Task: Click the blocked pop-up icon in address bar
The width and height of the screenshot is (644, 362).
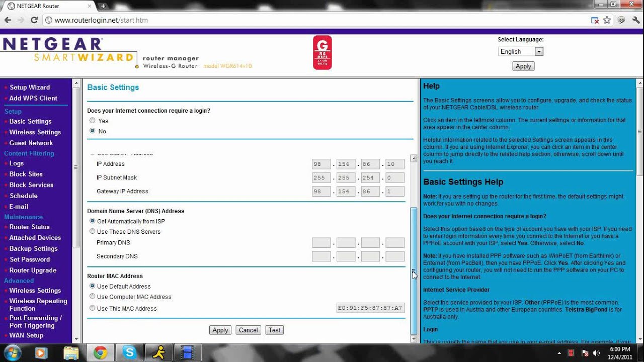Action: pyautogui.click(x=595, y=20)
